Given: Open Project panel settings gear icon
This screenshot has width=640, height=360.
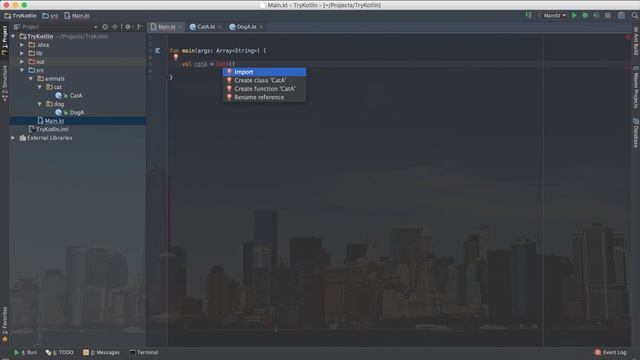Looking at the screenshot, I should click(128, 27).
